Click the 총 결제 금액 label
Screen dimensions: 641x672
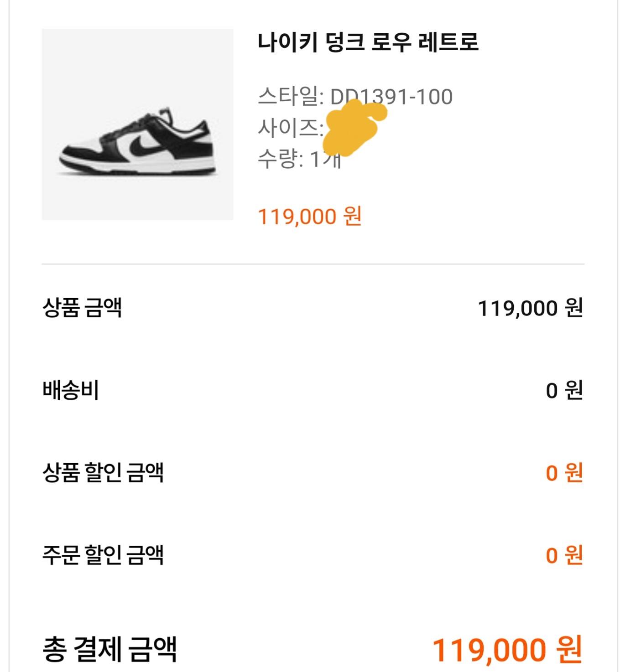[x=109, y=649]
